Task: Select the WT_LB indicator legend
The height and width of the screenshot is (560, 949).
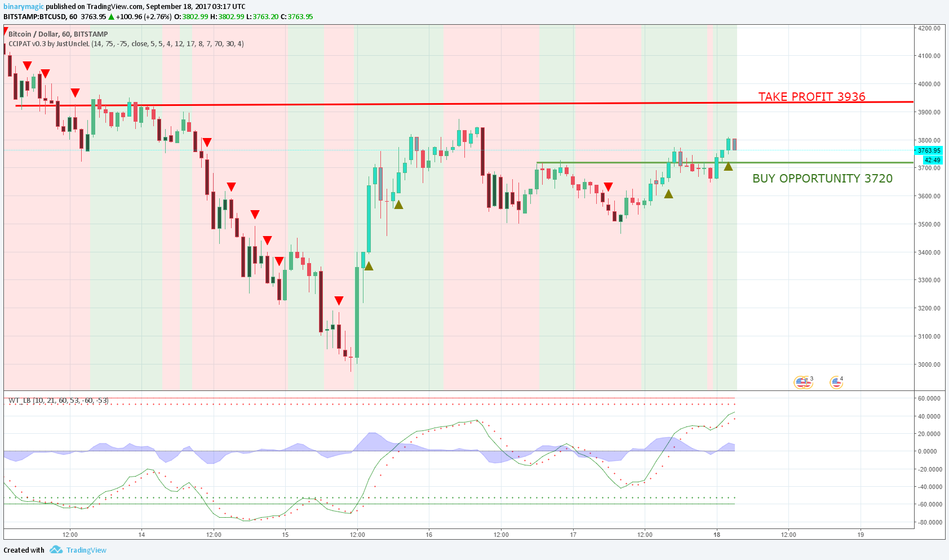Action: [59, 401]
